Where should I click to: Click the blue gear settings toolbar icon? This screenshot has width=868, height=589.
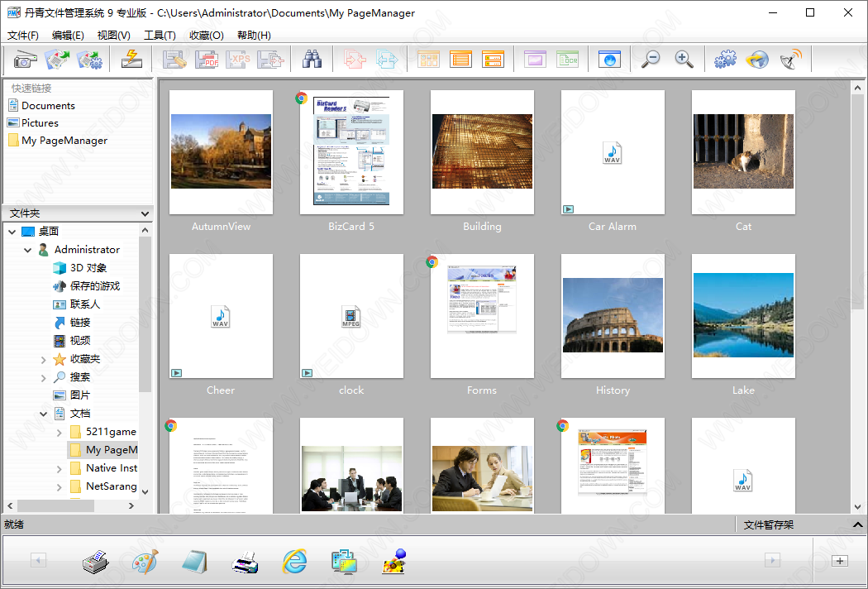(x=725, y=59)
